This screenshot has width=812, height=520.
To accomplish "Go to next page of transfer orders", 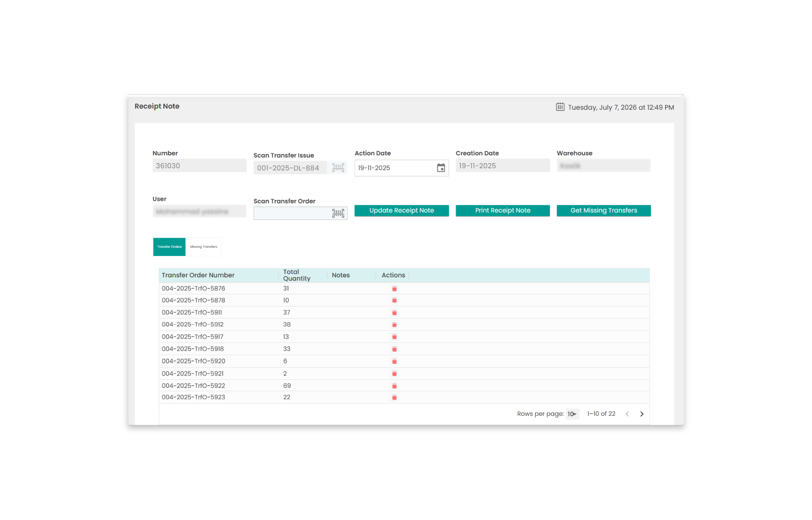I will (x=642, y=414).
